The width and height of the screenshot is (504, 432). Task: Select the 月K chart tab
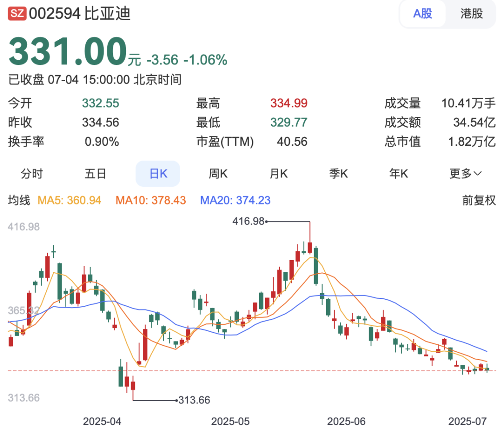click(279, 174)
